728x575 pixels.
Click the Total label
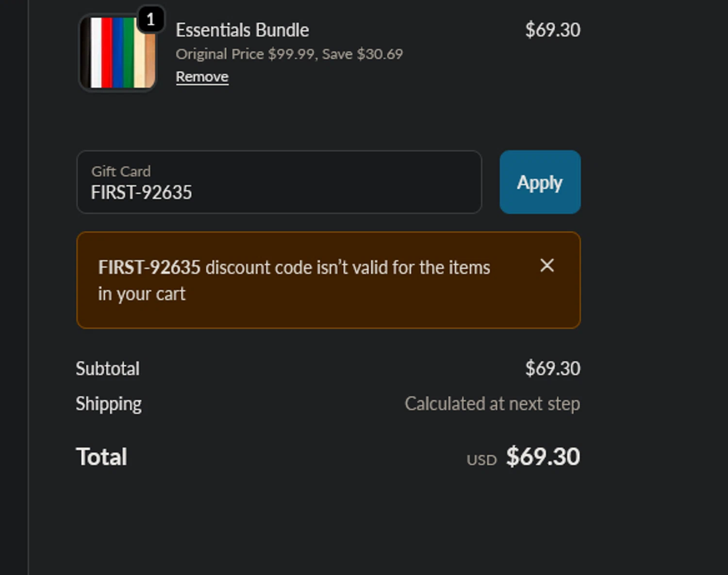[101, 457]
